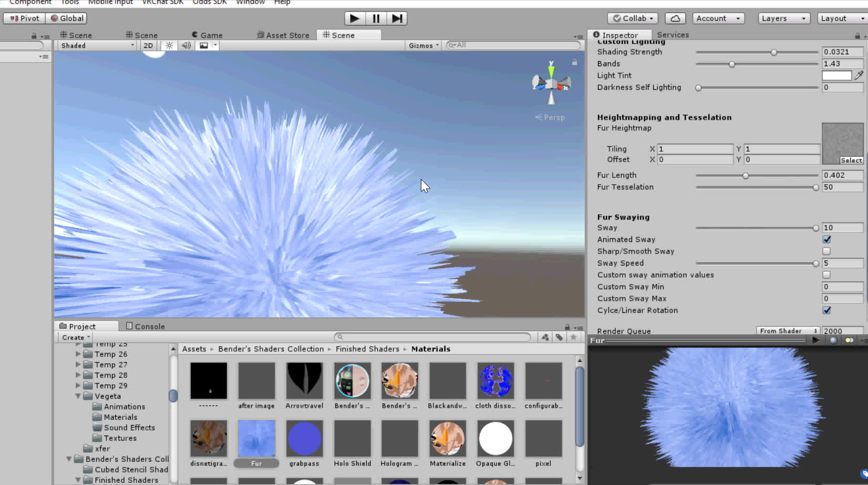Toggle 2D mode in the Scene view
868x485 pixels.
click(x=148, y=45)
